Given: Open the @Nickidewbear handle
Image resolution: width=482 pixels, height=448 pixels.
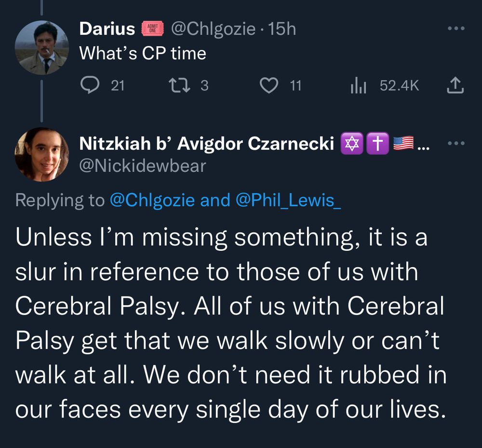Looking at the screenshot, I should click(142, 166).
